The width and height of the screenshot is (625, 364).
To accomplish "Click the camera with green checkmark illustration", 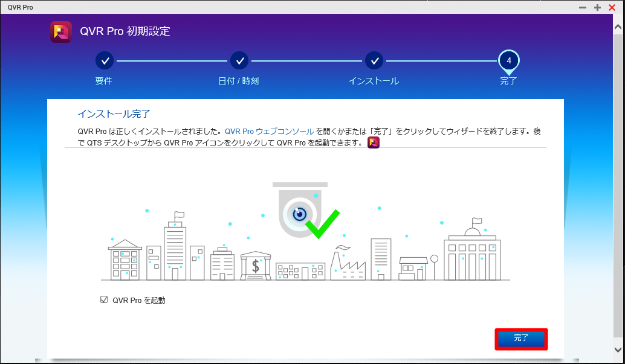I will coord(306,211).
